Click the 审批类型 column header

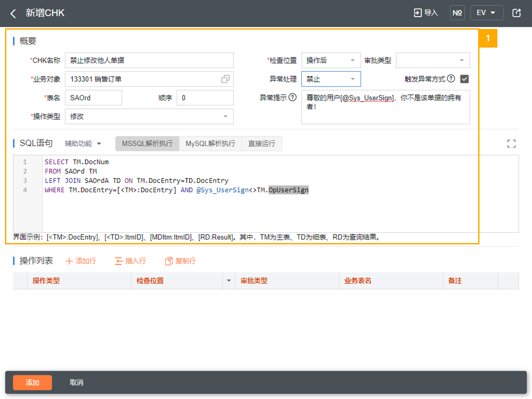coord(287,281)
